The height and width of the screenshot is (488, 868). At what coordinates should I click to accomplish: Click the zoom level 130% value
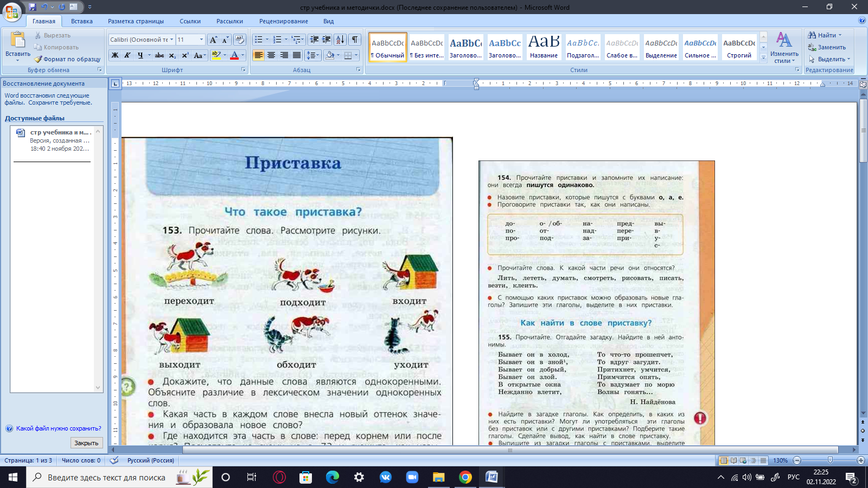[780, 460]
